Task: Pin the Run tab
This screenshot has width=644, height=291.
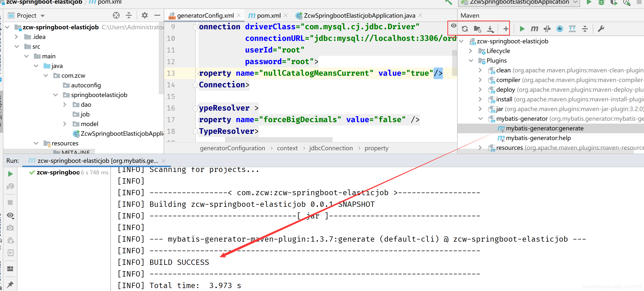Action: click(x=10, y=284)
